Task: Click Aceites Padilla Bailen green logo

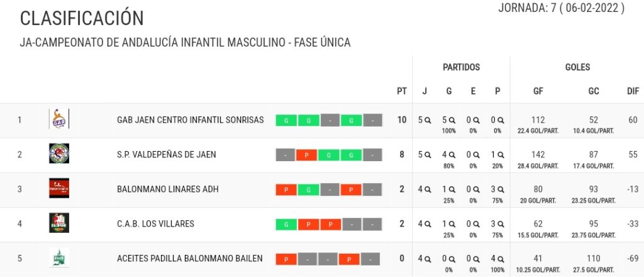Action: tap(58, 257)
